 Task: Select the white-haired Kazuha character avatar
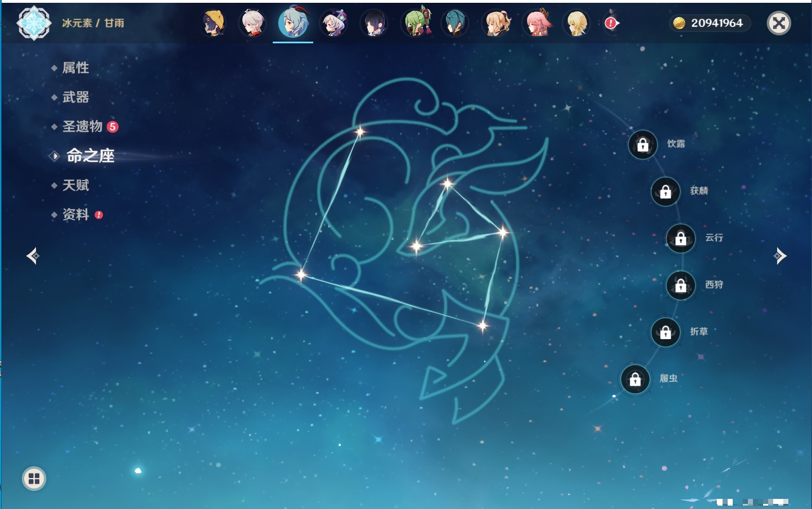coord(253,24)
